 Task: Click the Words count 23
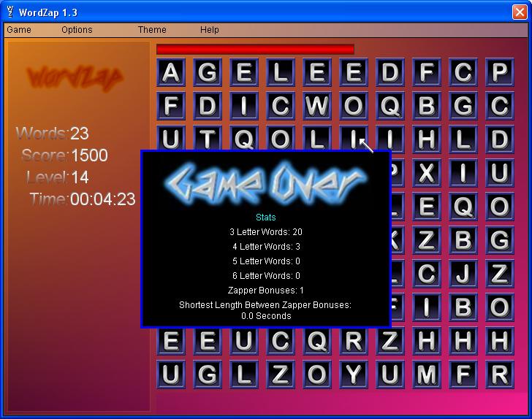click(x=80, y=134)
